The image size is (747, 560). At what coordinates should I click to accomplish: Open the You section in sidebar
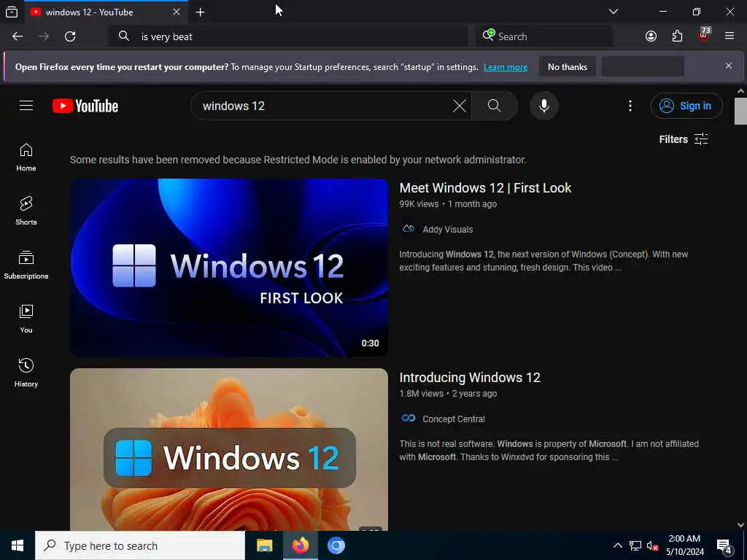tap(26, 319)
